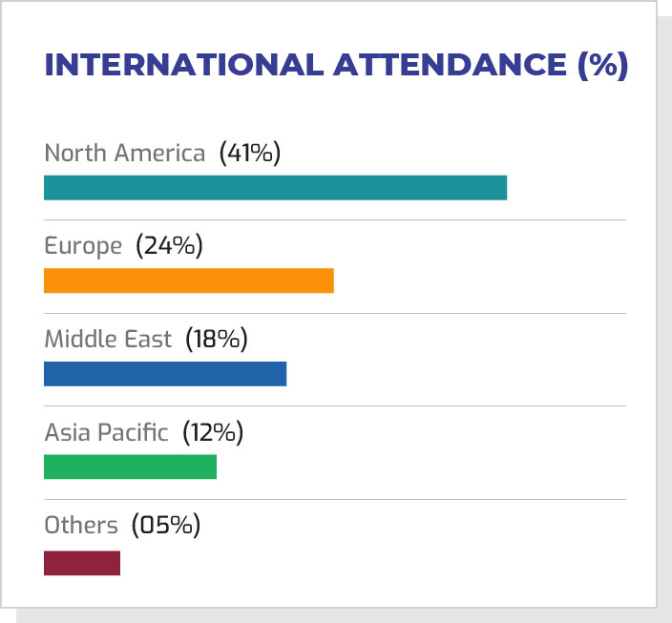Click the green Asia Pacific bar

point(130,467)
